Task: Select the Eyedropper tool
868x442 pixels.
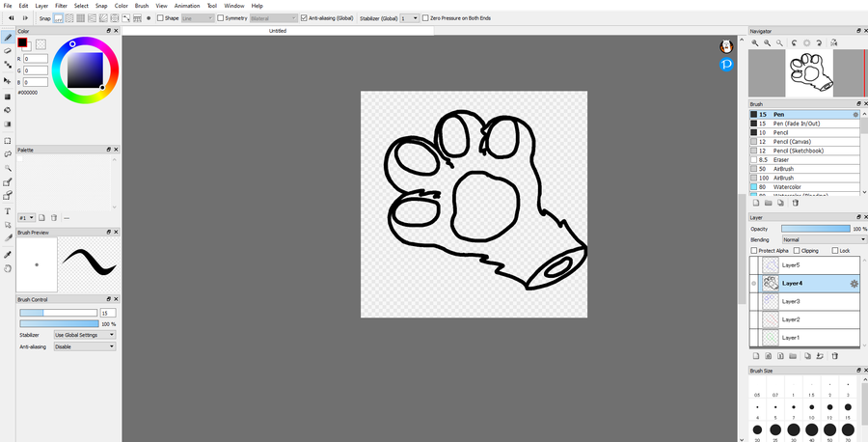Action: pos(8,255)
